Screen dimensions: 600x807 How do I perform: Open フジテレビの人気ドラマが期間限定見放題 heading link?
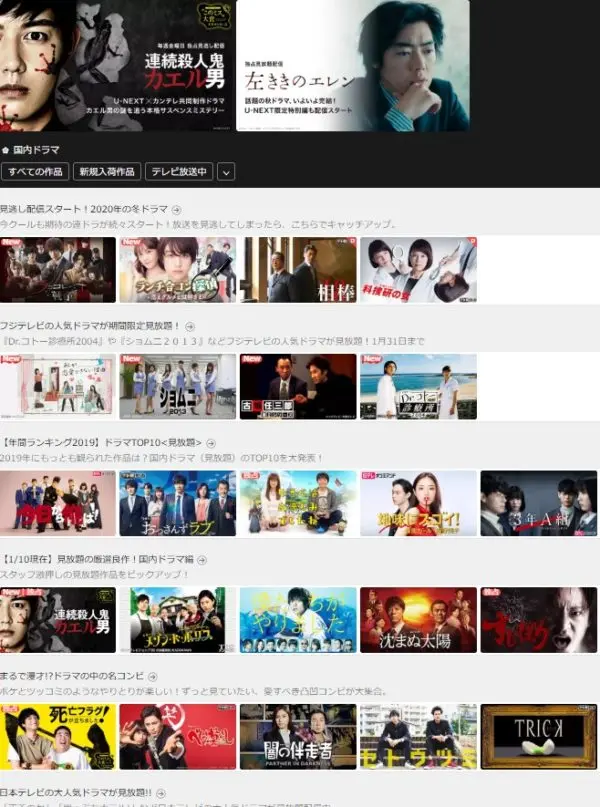point(90,326)
